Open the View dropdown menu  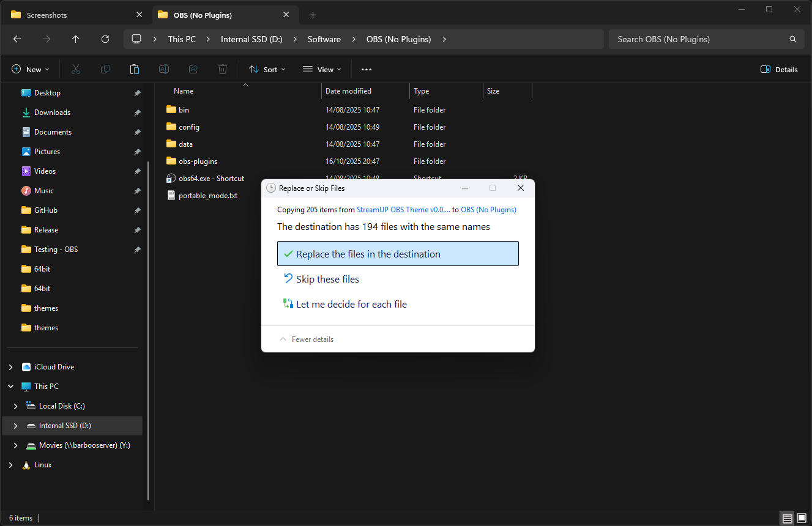322,69
